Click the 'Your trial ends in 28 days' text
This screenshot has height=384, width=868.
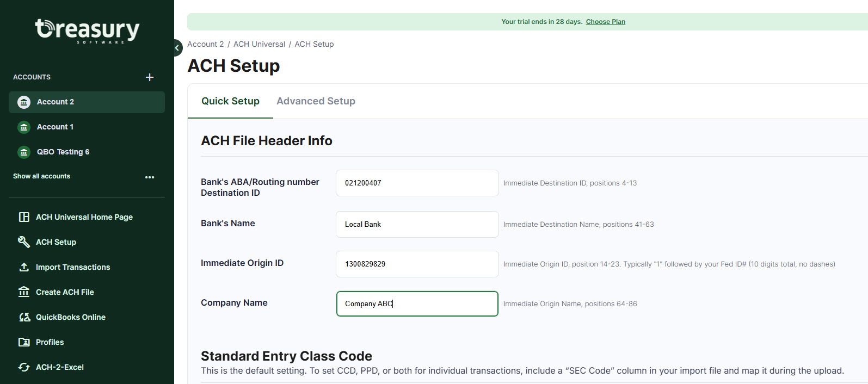click(x=541, y=22)
